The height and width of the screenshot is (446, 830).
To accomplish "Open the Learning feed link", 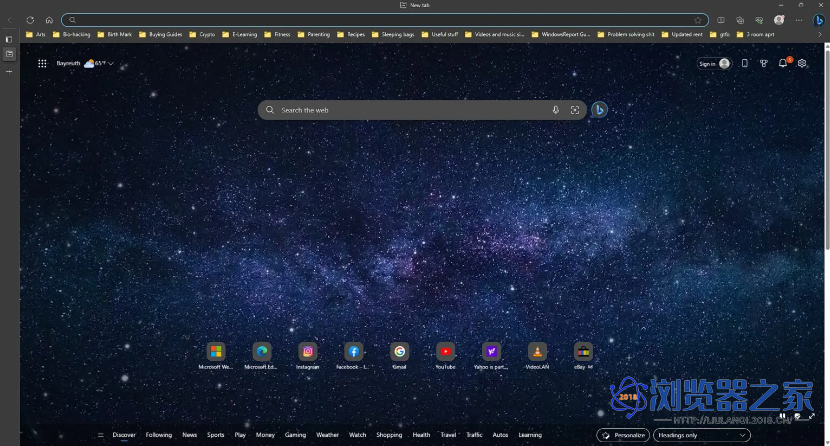I will [530, 435].
